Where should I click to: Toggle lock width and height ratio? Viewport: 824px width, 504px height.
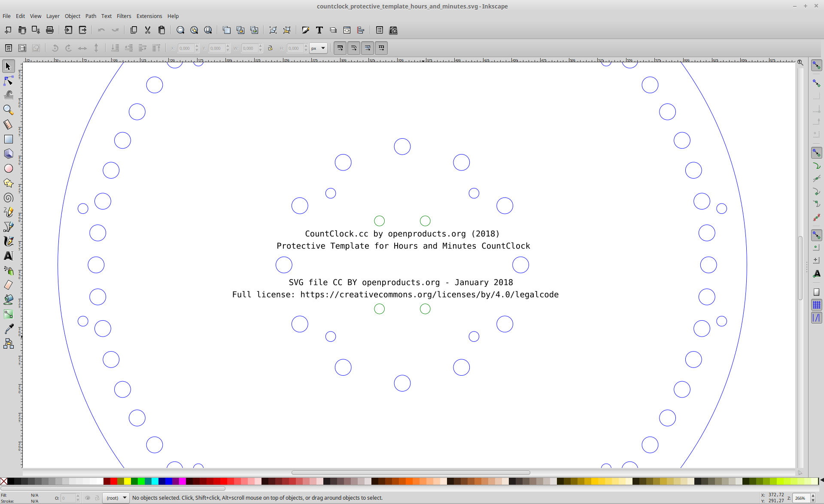point(270,48)
